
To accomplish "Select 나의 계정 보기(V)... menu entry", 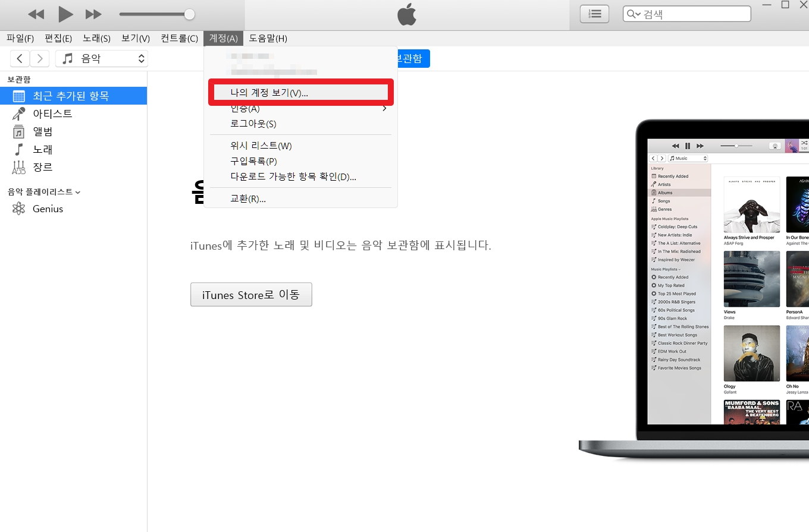I will (x=301, y=93).
